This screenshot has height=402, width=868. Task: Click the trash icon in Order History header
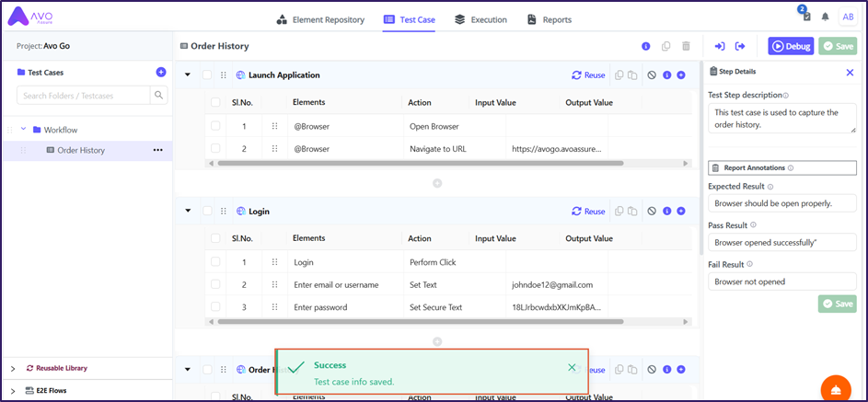[686, 46]
